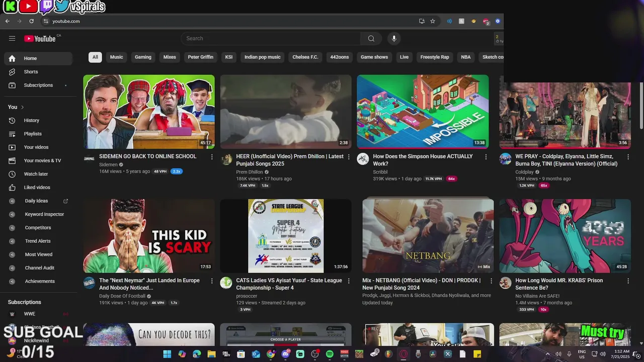The image size is (644, 362).
Task: Reload the page in the browser
Action: (x=31, y=21)
